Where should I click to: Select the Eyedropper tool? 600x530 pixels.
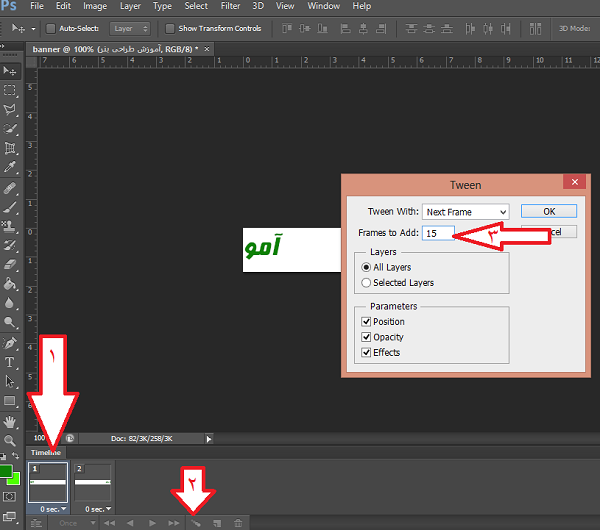[x=10, y=167]
